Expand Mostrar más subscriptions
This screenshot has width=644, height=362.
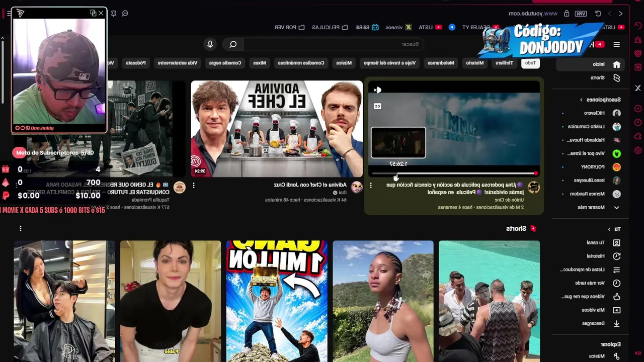point(590,207)
